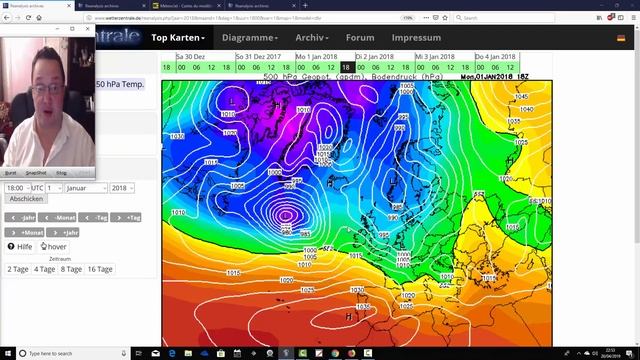
Task: Open page actions three-dot menu
Action: pyautogui.click(x=426, y=18)
